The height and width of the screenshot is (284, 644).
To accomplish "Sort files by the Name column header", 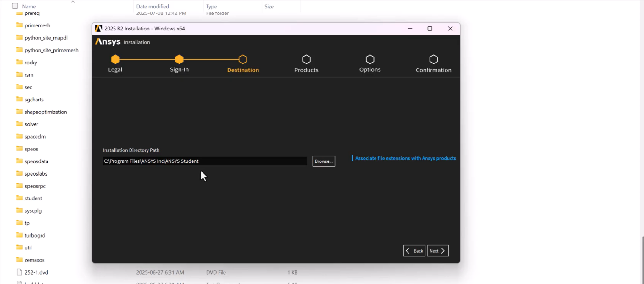I will [x=29, y=6].
